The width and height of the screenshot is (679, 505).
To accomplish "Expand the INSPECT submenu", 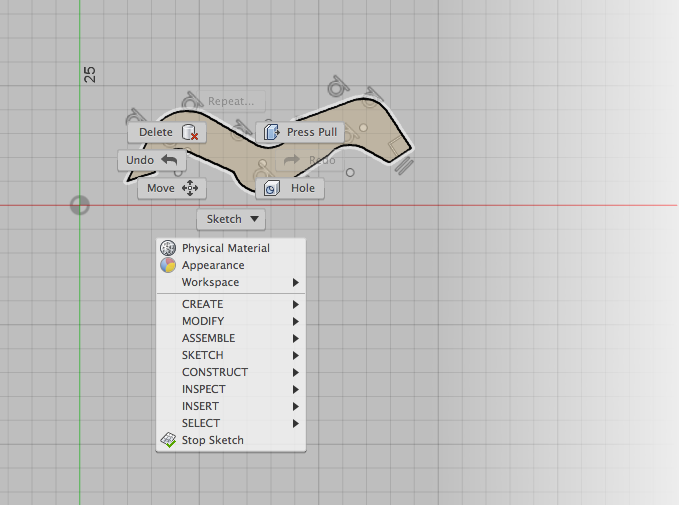I will pos(231,389).
